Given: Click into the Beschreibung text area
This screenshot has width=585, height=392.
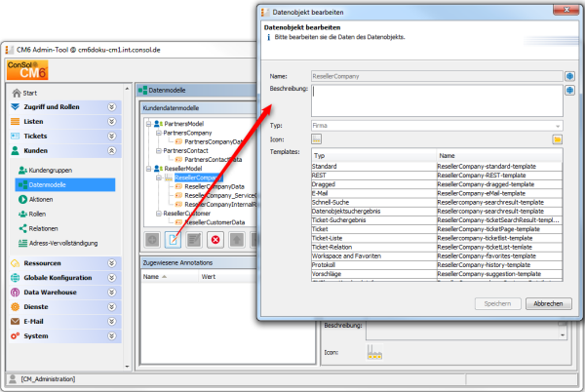Looking at the screenshot, I should click(437, 100).
